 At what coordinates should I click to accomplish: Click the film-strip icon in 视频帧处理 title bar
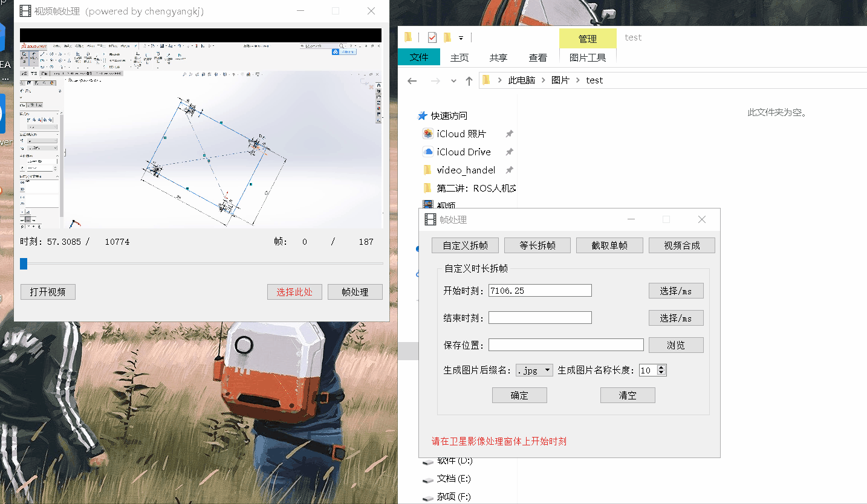click(x=25, y=11)
